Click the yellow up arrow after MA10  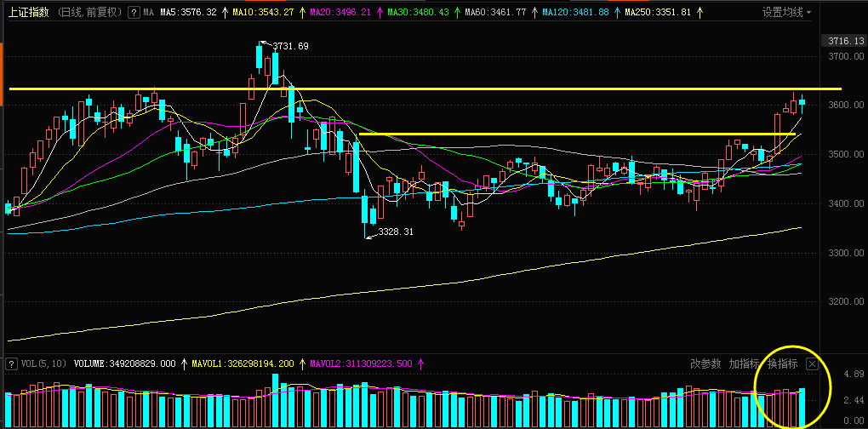302,12
